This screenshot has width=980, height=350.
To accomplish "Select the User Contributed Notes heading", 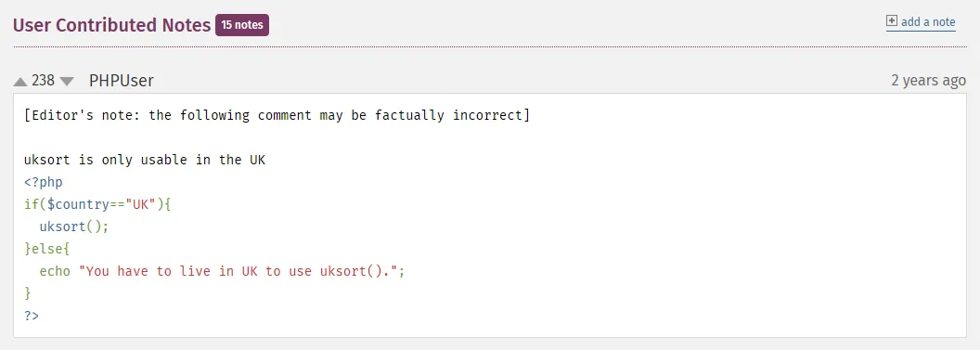I will [112, 25].
